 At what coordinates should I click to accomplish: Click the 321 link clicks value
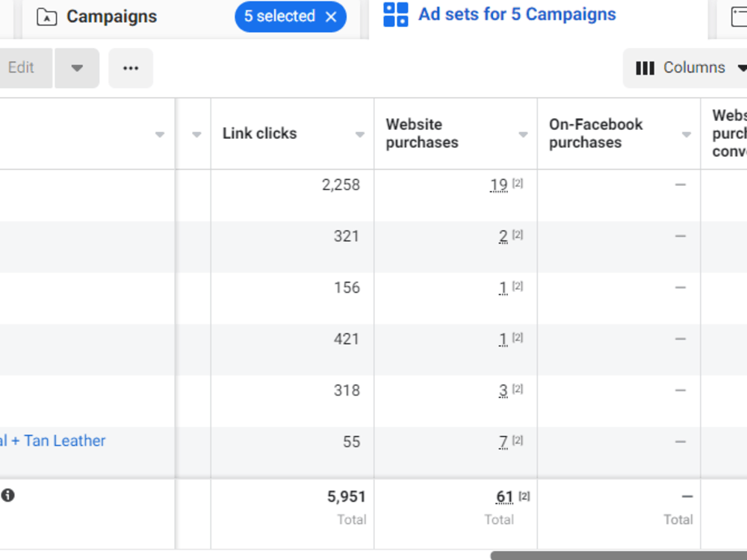[347, 236]
